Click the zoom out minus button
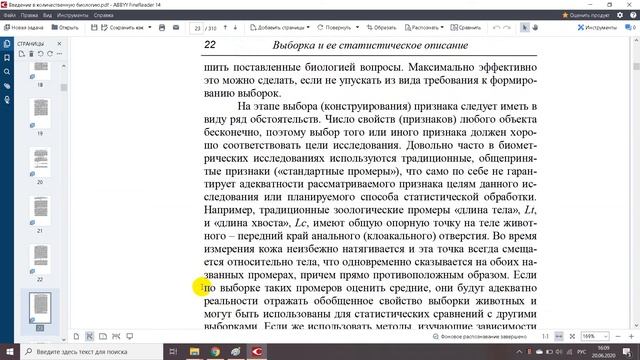The width and height of the screenshot is (640, 360). pyautogui.click(x=618, y=336)
